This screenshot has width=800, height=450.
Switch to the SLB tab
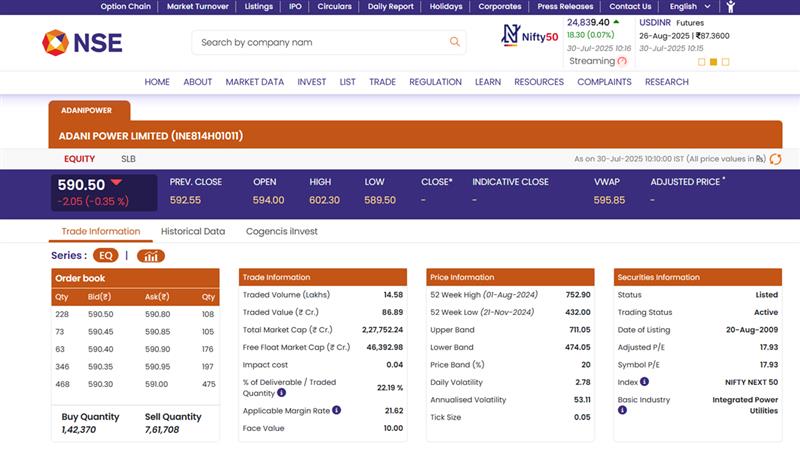(128, 159)
